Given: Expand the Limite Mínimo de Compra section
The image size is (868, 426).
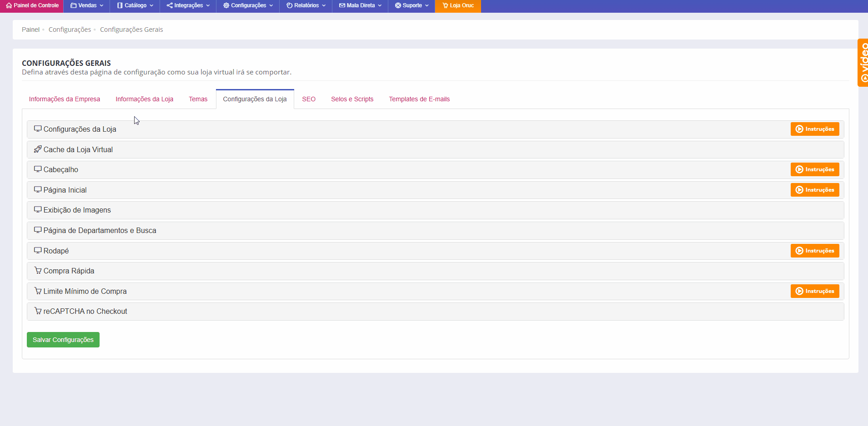Looking at the screenshot, I should pyautogui.click(x=85, y=291).
